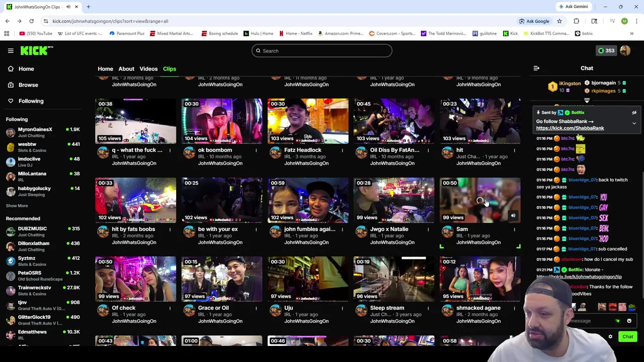The width and height of the screenshot is (644, 362).
Task: Click Ask Gemini button
Action: pos(573,7)
